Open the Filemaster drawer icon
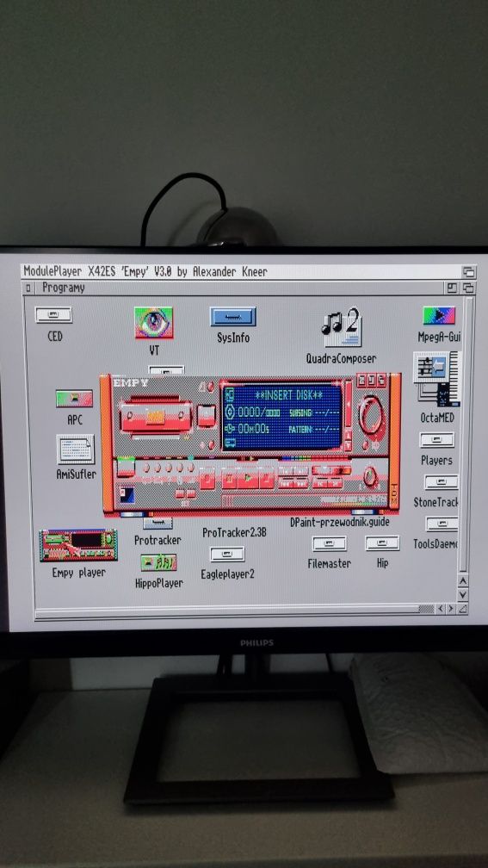The image size is (488, 868). point(329,543)
